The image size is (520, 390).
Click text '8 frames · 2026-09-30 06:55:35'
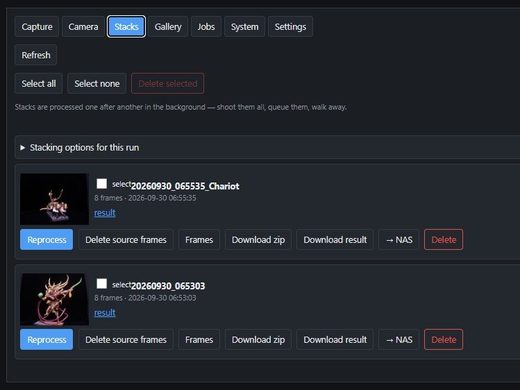(x=145, y=198)
